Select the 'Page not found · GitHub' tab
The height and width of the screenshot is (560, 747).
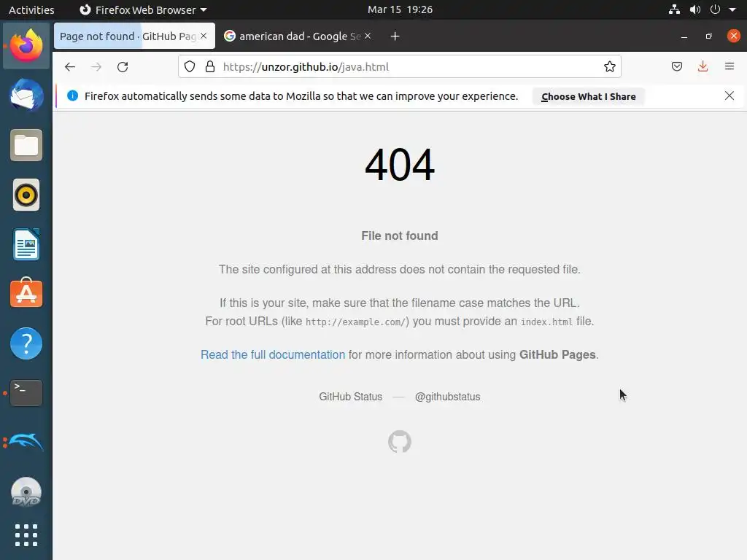click(134, 36)
